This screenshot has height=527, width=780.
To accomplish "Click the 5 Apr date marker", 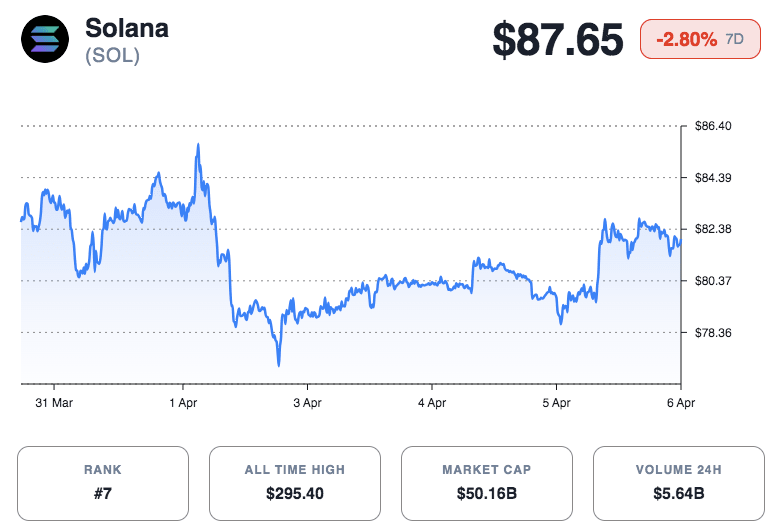I will (556, 402).
